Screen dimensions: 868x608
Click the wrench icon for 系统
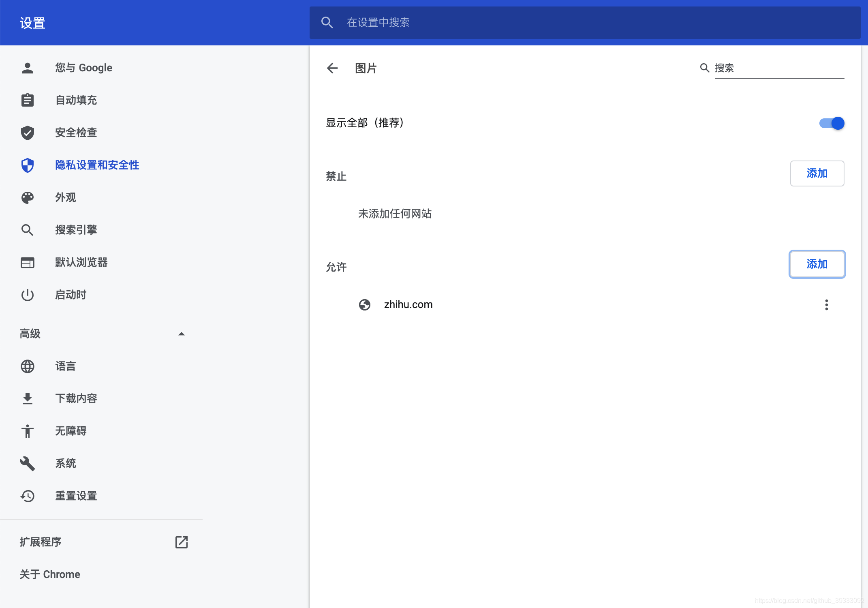click(x=28, y=463)
